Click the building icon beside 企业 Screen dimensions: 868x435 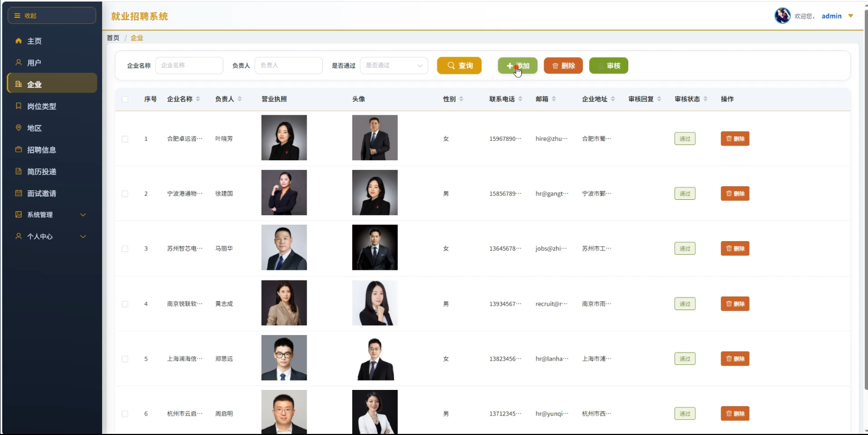(18, 84)
